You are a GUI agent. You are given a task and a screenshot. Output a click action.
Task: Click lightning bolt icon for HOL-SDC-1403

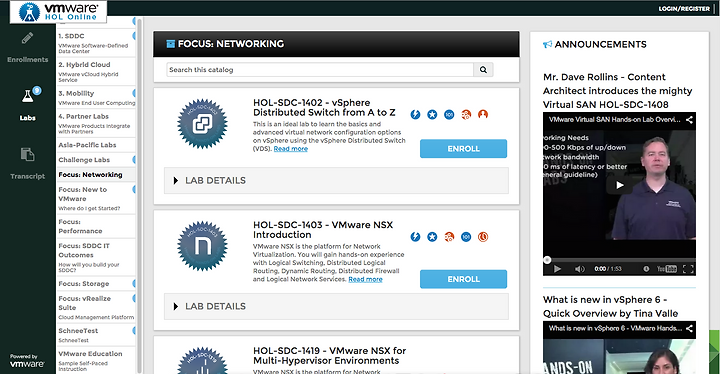coord(415,237)
